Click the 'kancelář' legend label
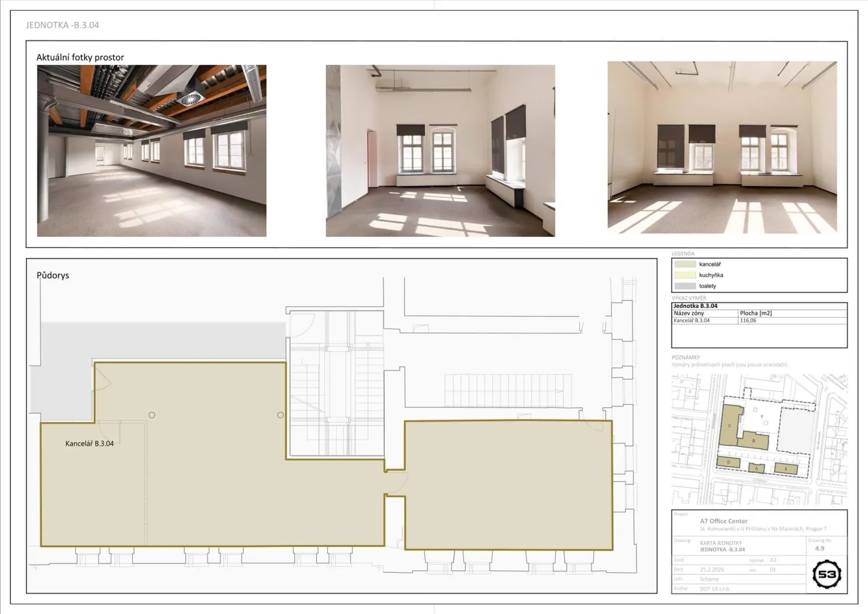 click(710, 264)
